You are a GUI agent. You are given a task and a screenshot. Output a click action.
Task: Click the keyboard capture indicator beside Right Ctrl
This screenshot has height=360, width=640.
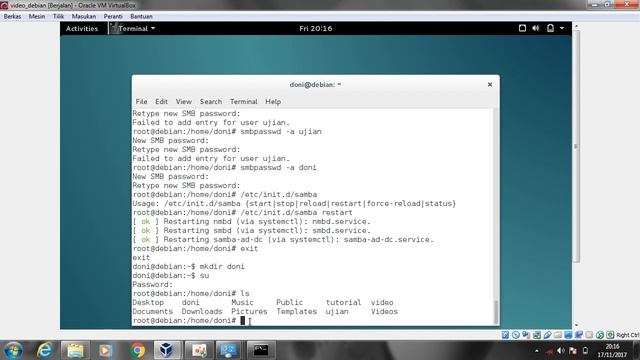[x=610, y=335]
